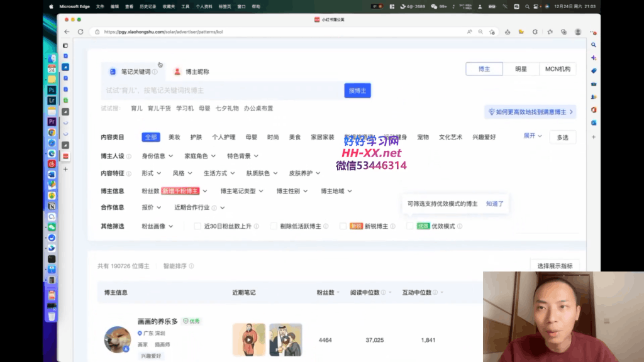Select the 博主 tab
This screenshot has width=644, height=362.
coord(484,69)
